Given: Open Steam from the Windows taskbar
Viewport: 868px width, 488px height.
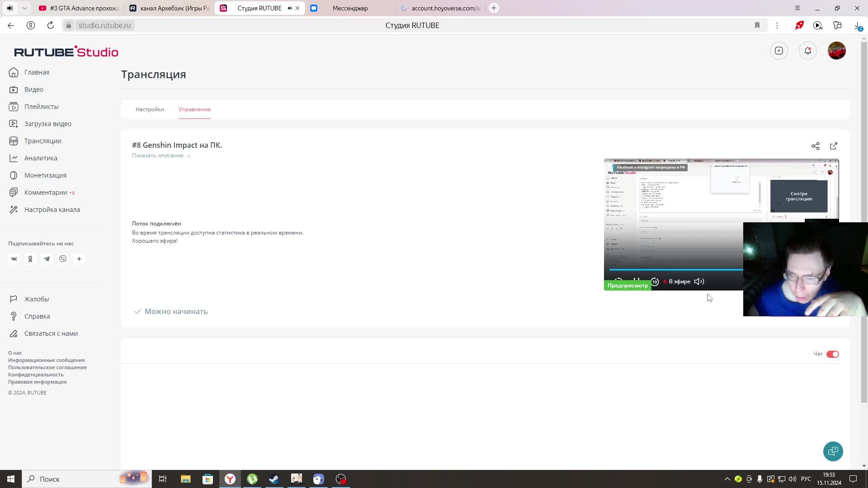Looking at the screenshot, I should click(x=274, y=479).
